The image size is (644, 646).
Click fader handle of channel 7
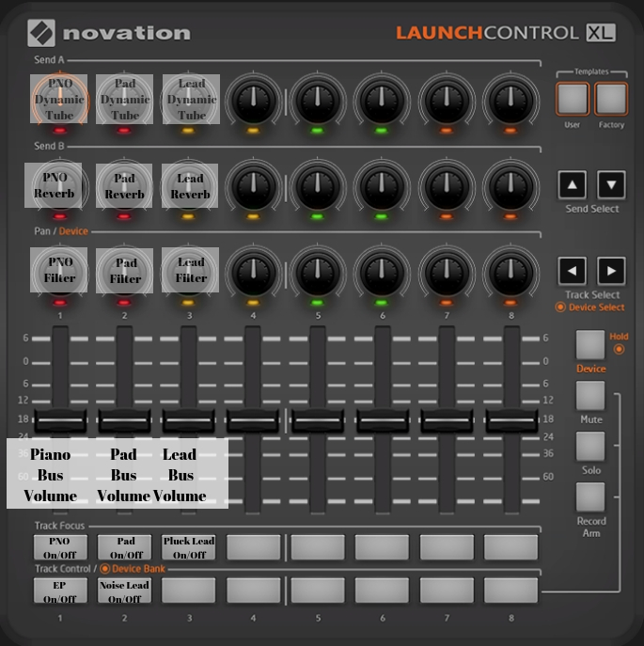(x=447, y=420)
